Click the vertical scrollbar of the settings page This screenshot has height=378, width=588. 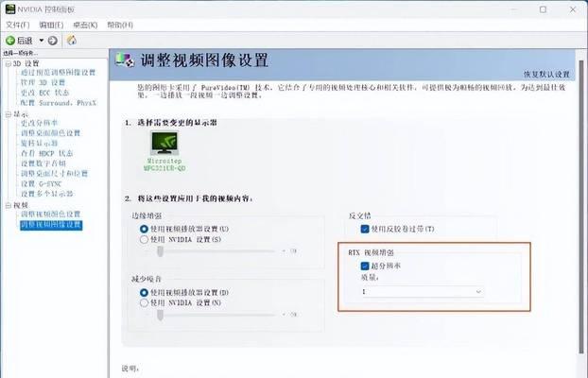[581, 206]
